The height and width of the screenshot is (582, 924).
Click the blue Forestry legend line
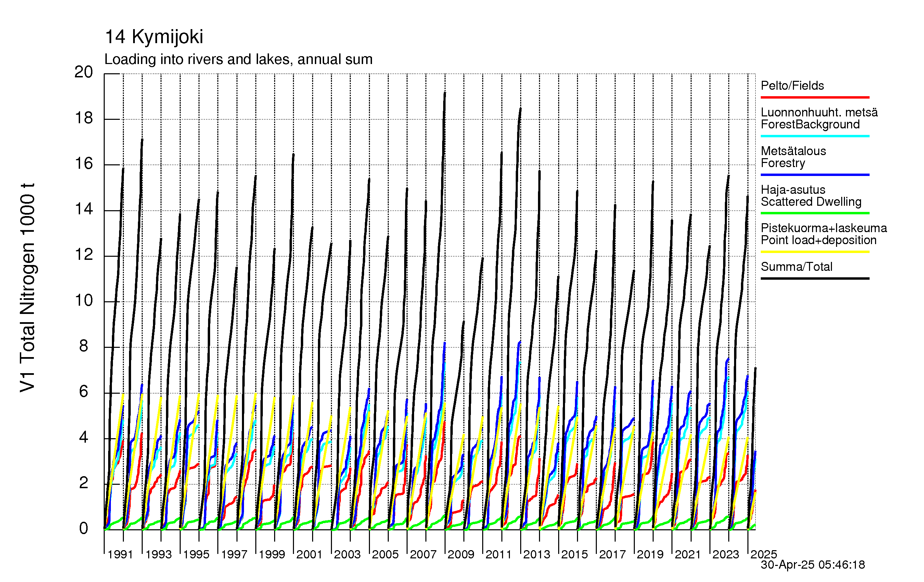point(815,175)
